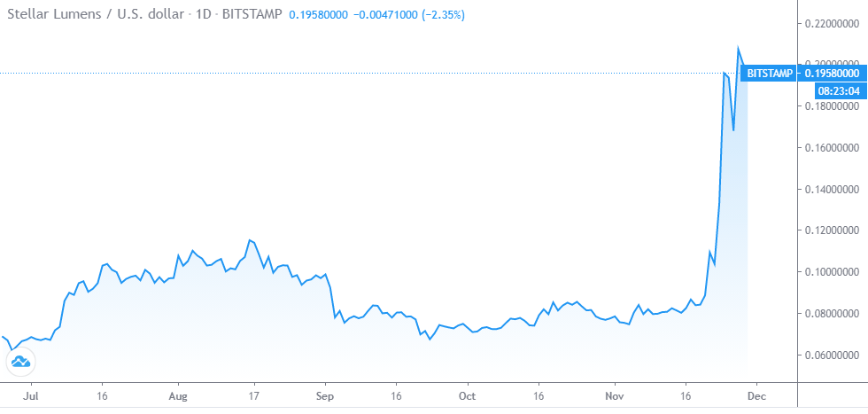
Task: Click the Sep date axis label
Action: click(326, 397)
